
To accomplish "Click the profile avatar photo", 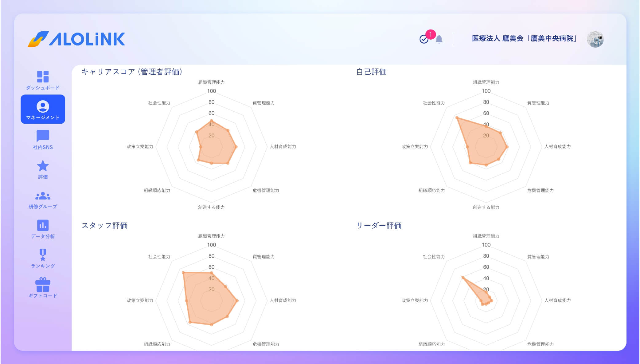I will click(x=596, y=39).
